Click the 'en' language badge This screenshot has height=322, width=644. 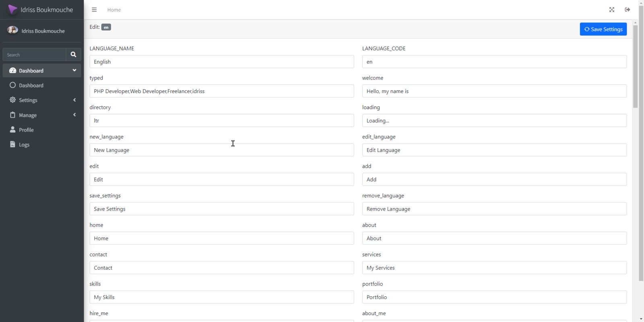tap(106, 27)
